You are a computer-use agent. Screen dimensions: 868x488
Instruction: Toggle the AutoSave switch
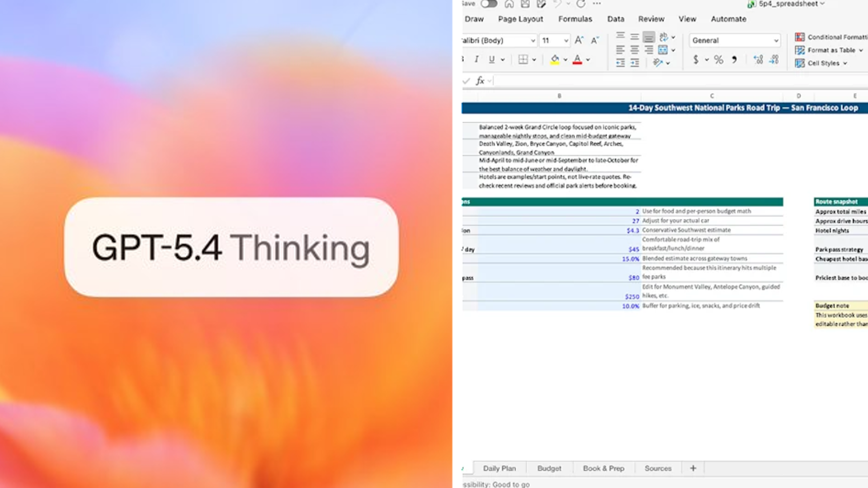[489, 4]
